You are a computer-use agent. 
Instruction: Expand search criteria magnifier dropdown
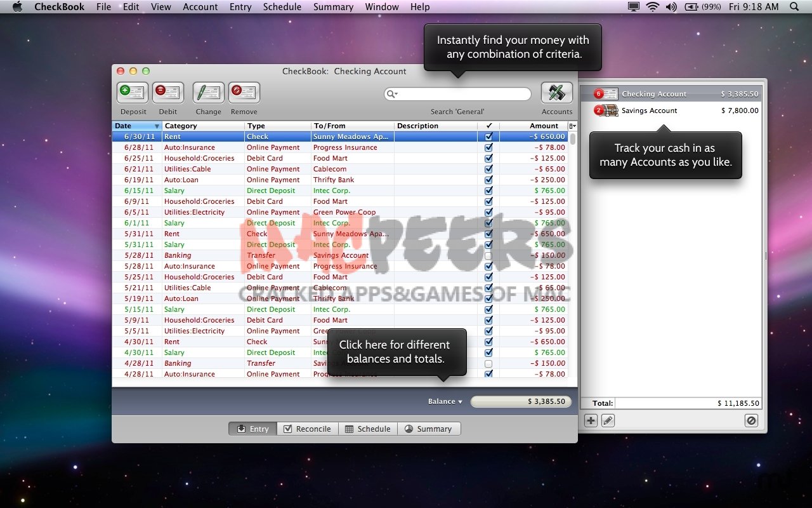(x=392, y=94)
